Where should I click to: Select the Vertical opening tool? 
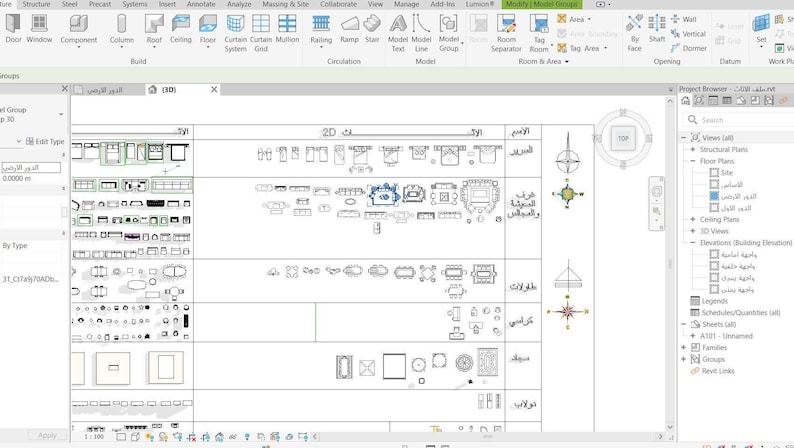click(688, 33)
